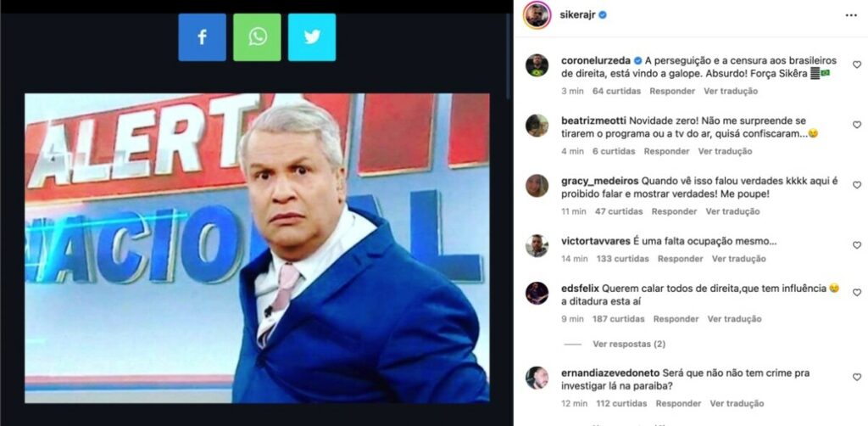Open the three-dot options menu for sikerajr

851,15
